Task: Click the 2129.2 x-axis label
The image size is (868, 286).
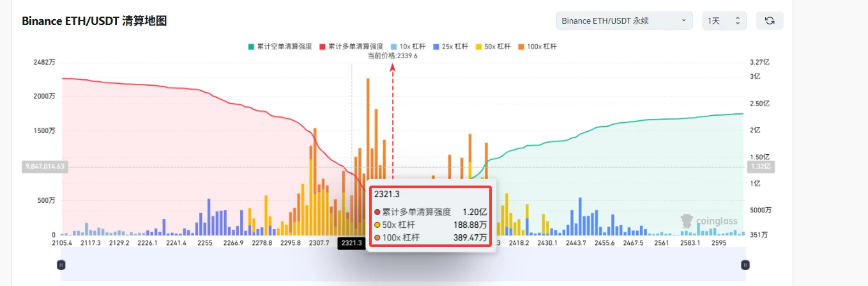Action: click(119, 243)
